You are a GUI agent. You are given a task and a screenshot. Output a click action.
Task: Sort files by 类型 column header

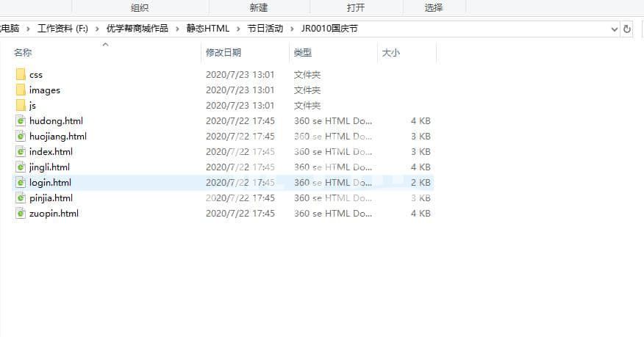[x=303, y=53]
